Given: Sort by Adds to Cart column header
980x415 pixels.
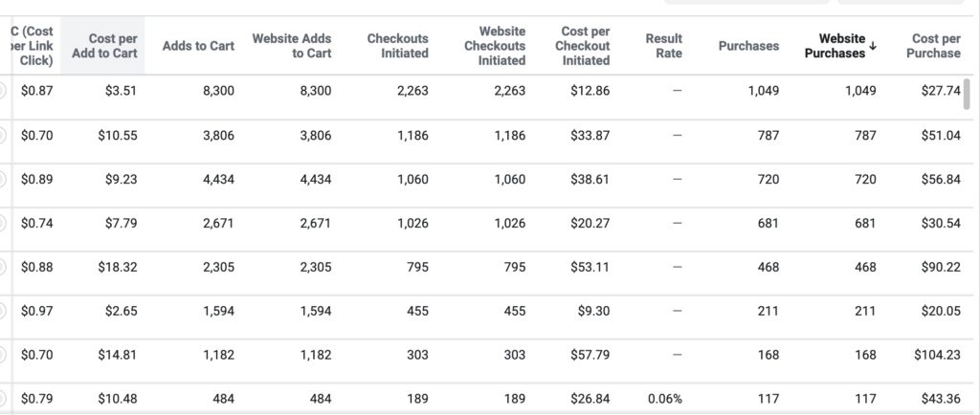Looking at the screenshot, I should 198,46.
